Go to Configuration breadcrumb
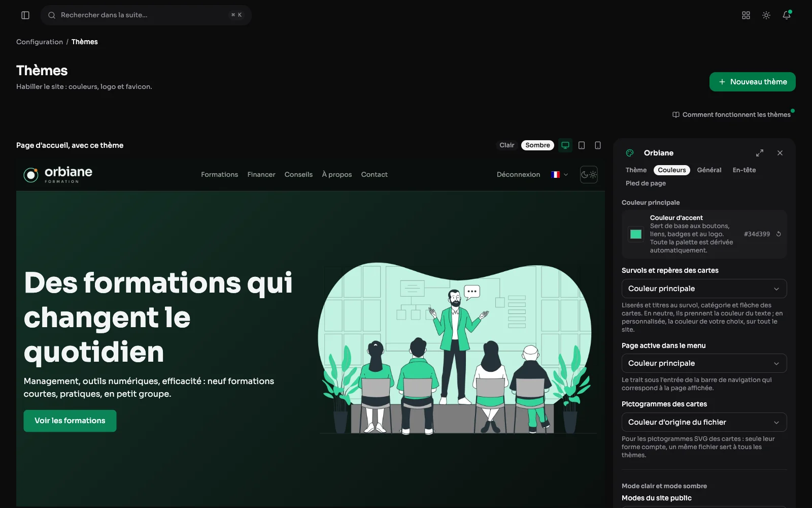This screenshot has width=812, height=508. click(x=40, y=42)
